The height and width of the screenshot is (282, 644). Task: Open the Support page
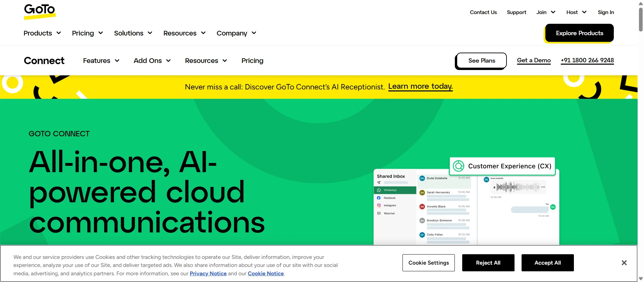517,12
